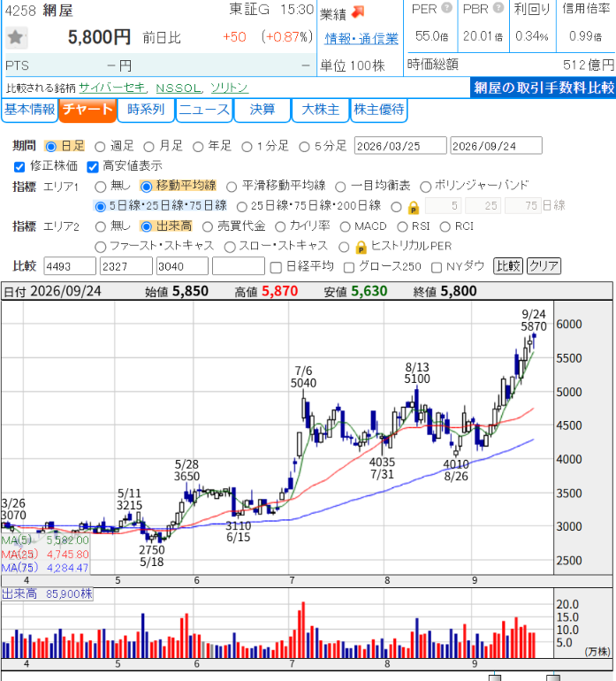This screenshot has height=681, width=616.
Task: Open the サイバーセキ comparison stock link
Action: [x=112, y=88]
